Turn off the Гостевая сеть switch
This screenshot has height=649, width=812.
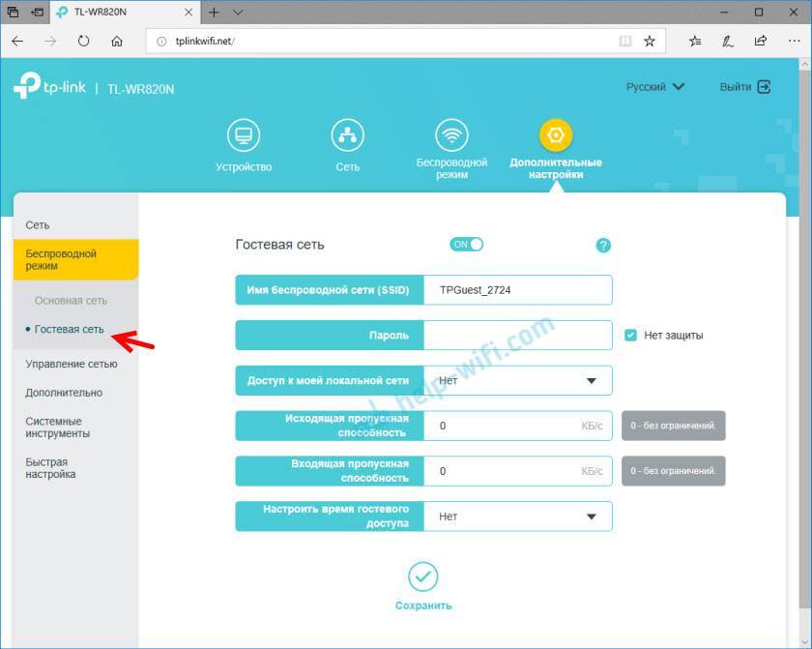466,245
